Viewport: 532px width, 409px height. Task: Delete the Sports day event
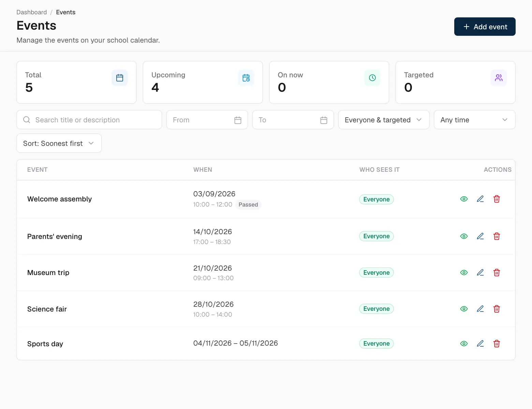(497, 344)
